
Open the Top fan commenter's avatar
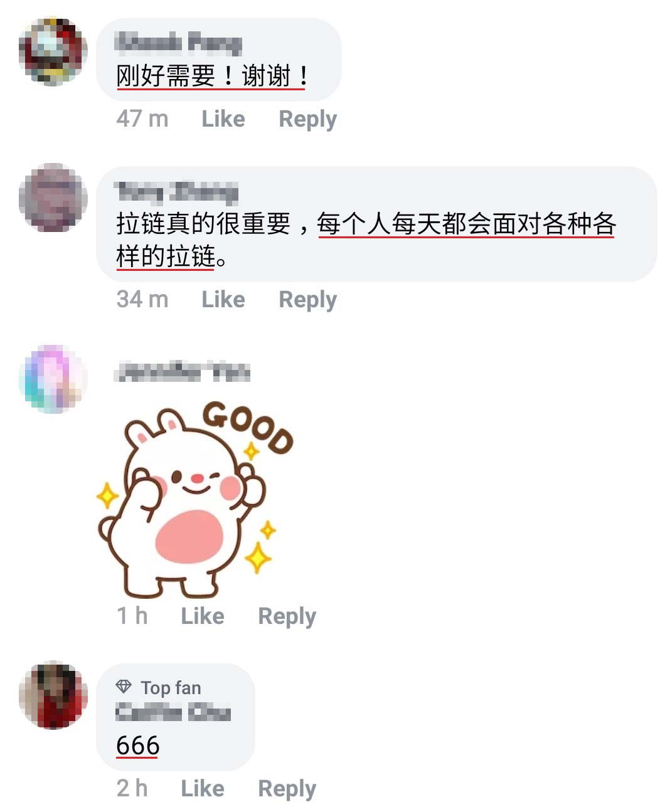(53, 695)
